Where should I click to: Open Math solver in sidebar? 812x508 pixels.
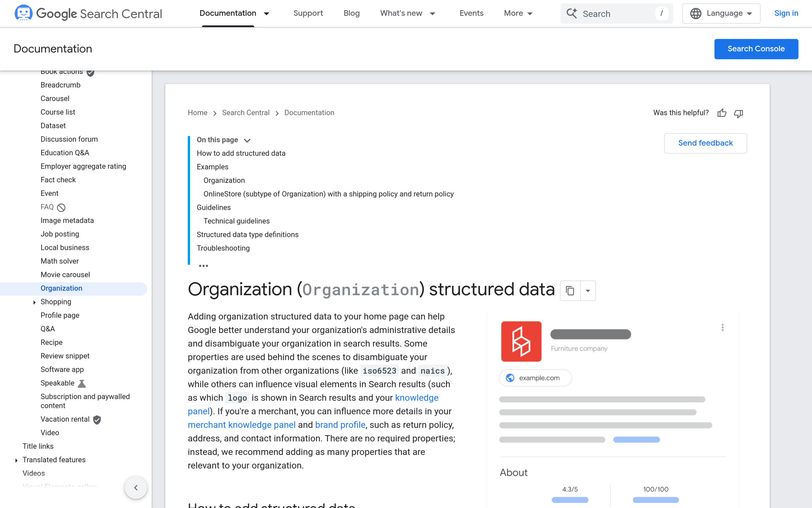click(x=59, y=261)
